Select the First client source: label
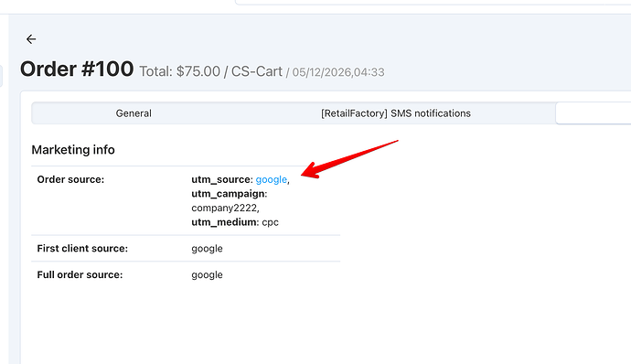 point(82,249)
